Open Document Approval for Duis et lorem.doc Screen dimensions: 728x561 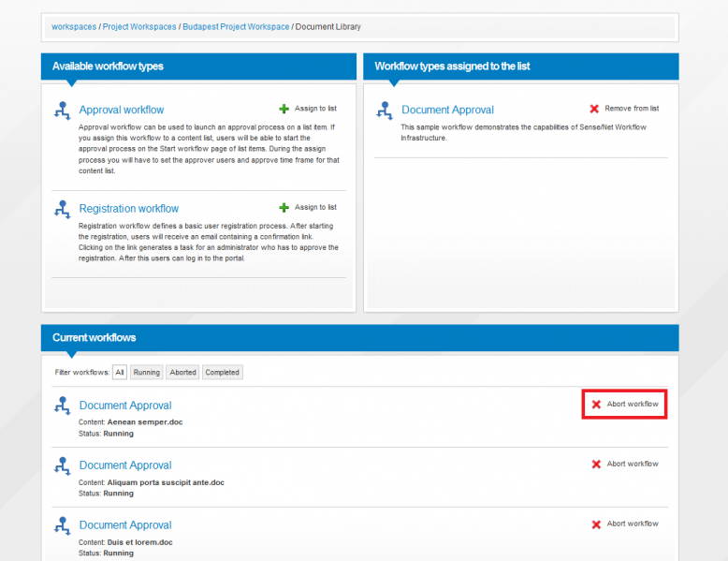tap(125, 525)
